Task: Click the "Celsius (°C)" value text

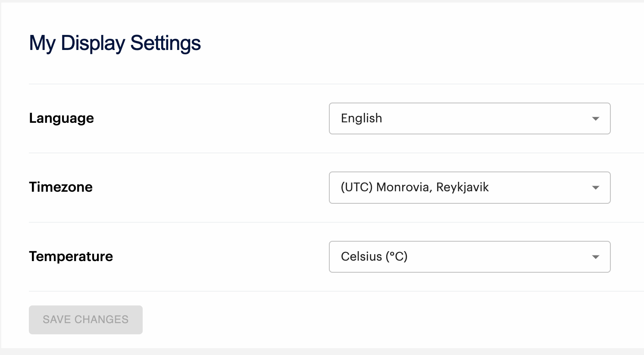Action: pos(374,257)
